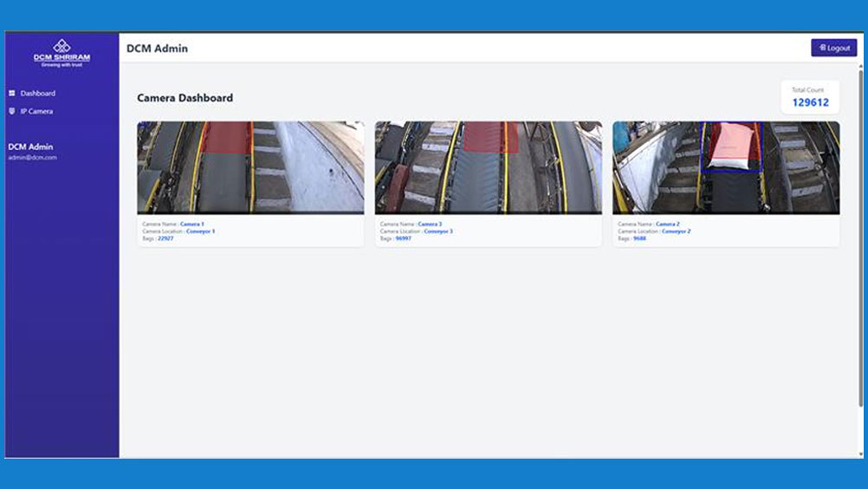
Task: Open the Camera 1 video feed
Action: tap(250, 167)
